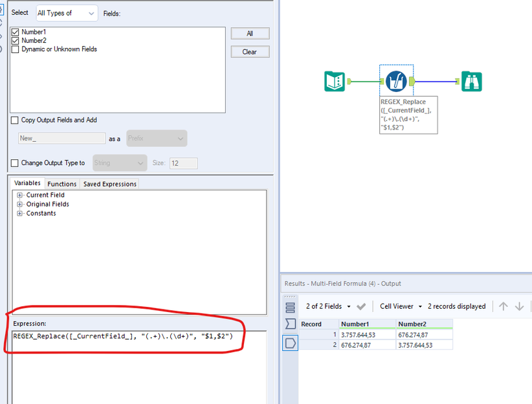Enable Copy Output Fields and Add
The image size is (532, 404).
click(15, 120)
